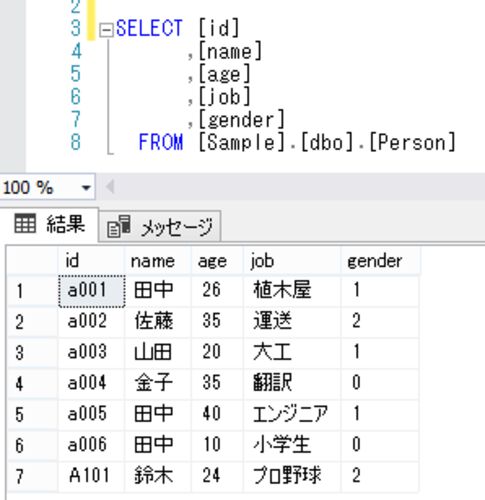Click the job cell プロ野球
Image resolution: width=485 pixels, height=500 pixels.
pos(292,476)
